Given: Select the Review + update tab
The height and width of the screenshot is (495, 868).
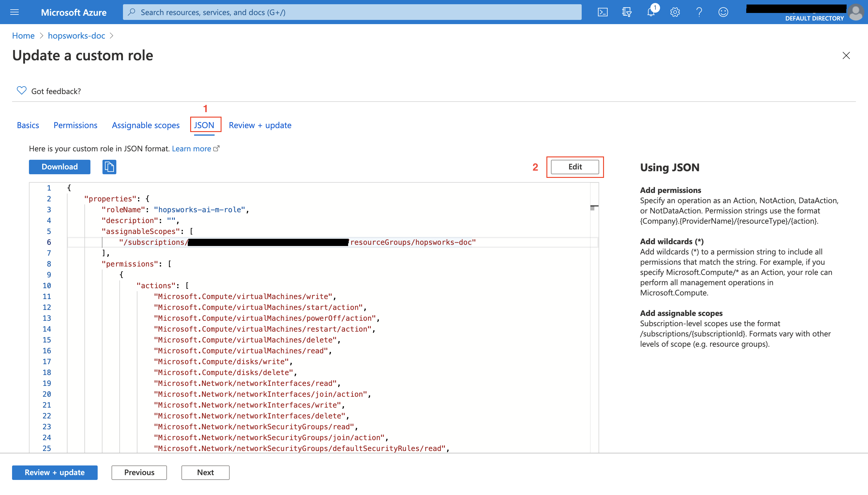Looking at the screenshot, I should 260,125.
